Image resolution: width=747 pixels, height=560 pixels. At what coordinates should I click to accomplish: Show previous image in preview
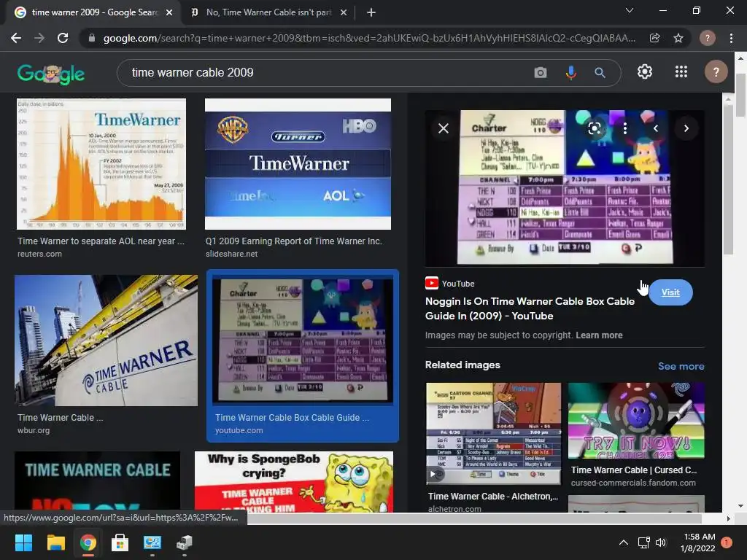pyautogui.click(x=656, y=128)
